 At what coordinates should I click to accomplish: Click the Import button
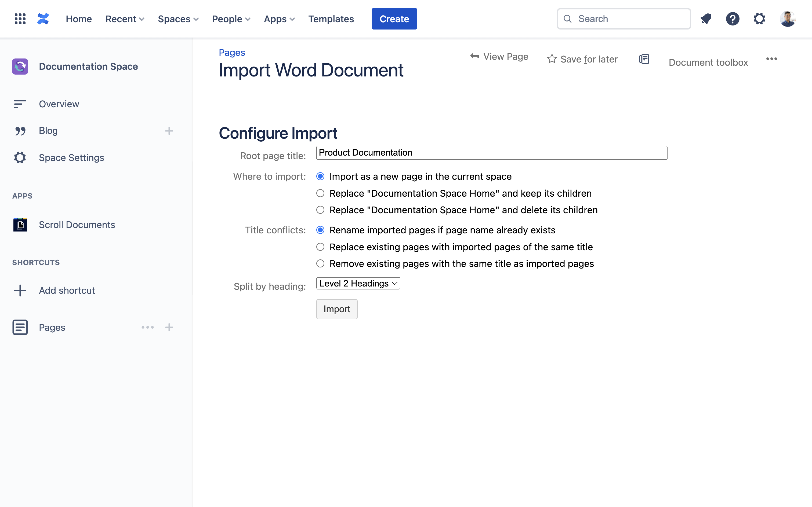click(336, 309)
